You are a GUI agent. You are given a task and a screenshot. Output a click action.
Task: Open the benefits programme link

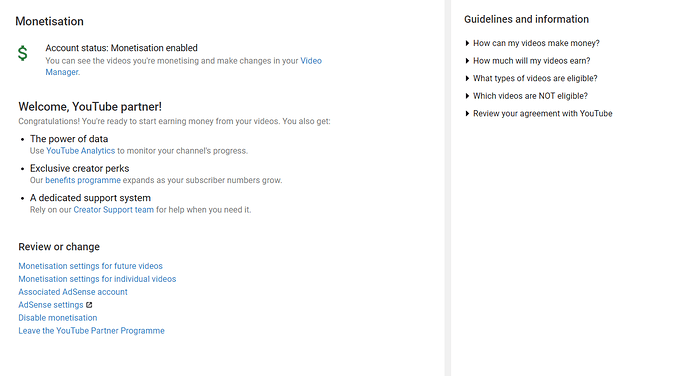(83, 180)
